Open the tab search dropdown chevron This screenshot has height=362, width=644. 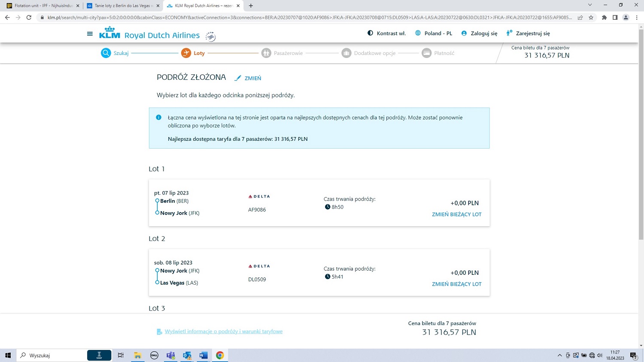pos(590,5)
